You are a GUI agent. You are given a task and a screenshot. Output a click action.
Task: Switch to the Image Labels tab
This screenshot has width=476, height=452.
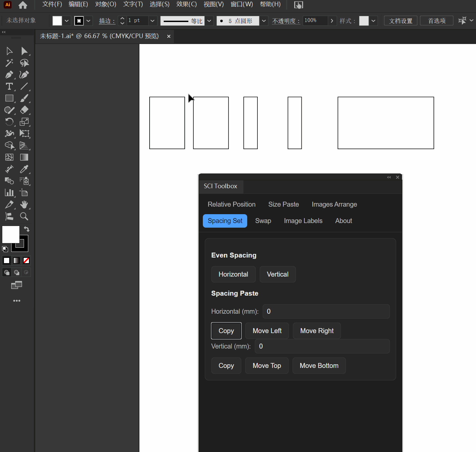pyautogui.click(x=303, y=221)
